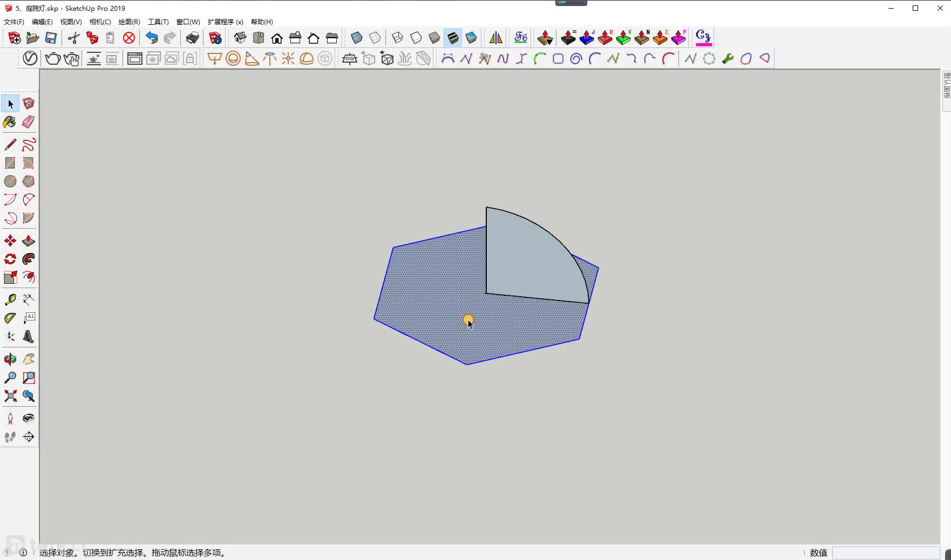Select the Eraser tool
The image size is (951, 560).
[29, 122]
